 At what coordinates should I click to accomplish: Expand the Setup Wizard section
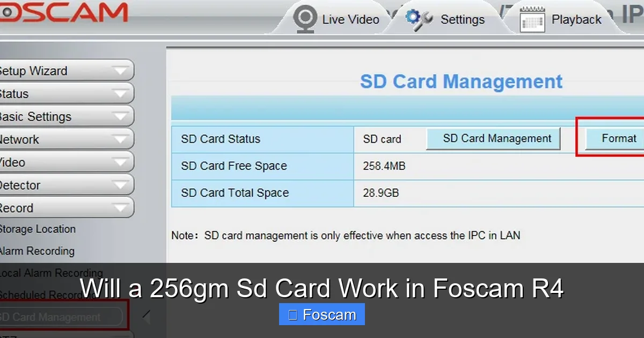click(64, 70)
